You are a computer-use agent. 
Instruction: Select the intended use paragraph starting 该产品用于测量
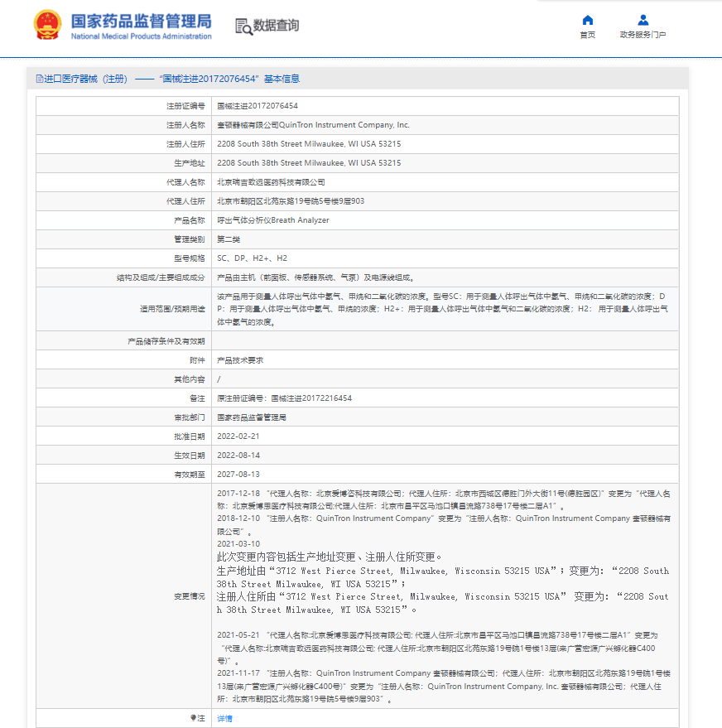tap(443, 309)
